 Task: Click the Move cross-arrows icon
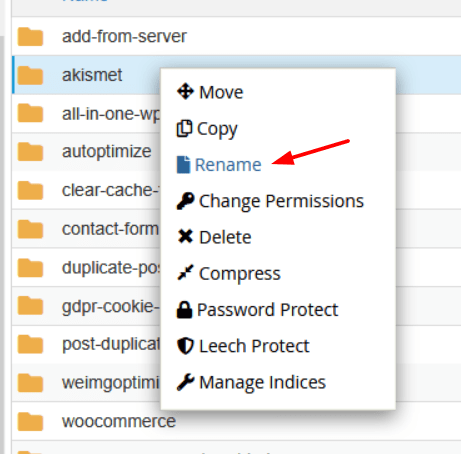[x=185, y=92]
